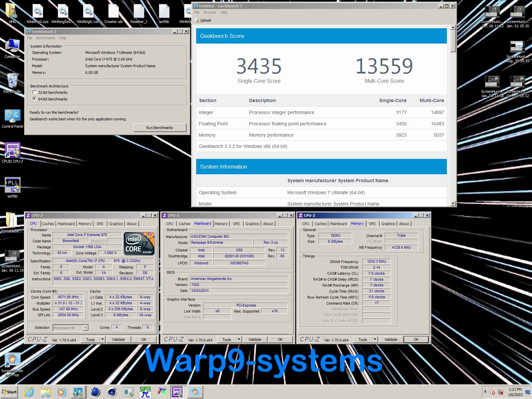Screen dimensions: 532x399
Task: Click Core Voltage 1.568 V value
Action: pyautogui.click(x=110, y=253)
